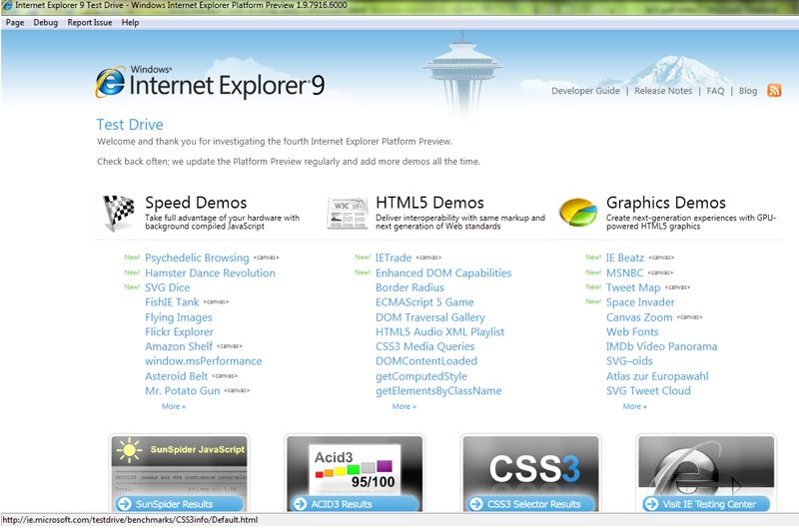Screen dimensions: 799x532
Task: Open the getComputedStyle demo
Action: click(x=420, y=376)
